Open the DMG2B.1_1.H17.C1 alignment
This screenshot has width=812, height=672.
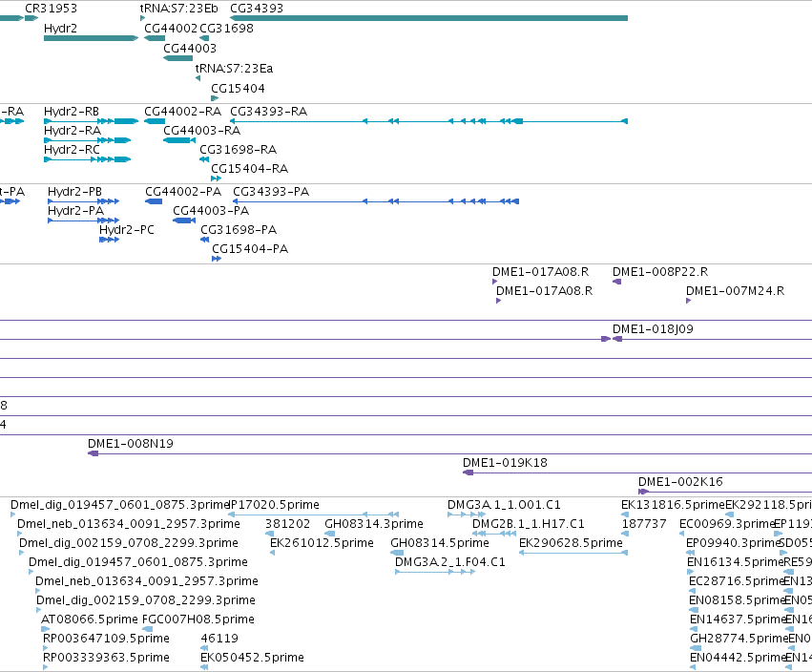494,534
